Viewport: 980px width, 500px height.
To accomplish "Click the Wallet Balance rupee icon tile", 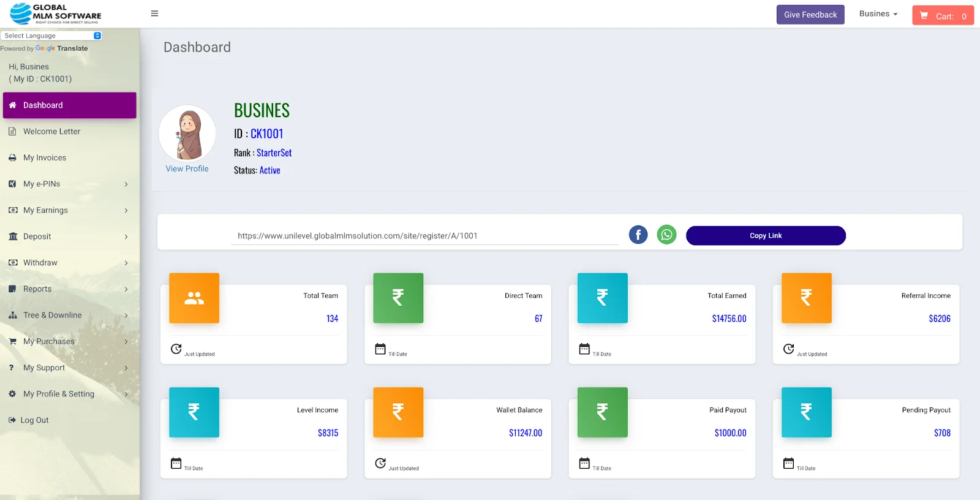I will (398, 412).
